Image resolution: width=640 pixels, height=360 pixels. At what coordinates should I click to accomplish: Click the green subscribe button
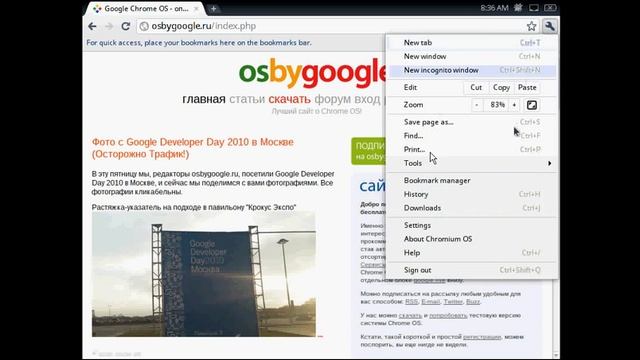pyautogui.click(x=368, y=151)
